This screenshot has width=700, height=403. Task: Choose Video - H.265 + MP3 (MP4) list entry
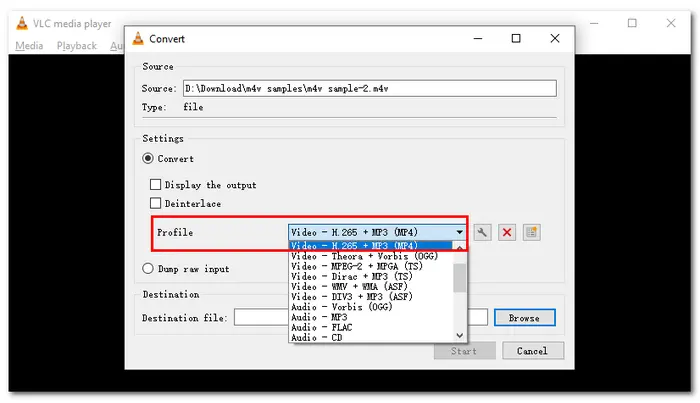point(371,245)
